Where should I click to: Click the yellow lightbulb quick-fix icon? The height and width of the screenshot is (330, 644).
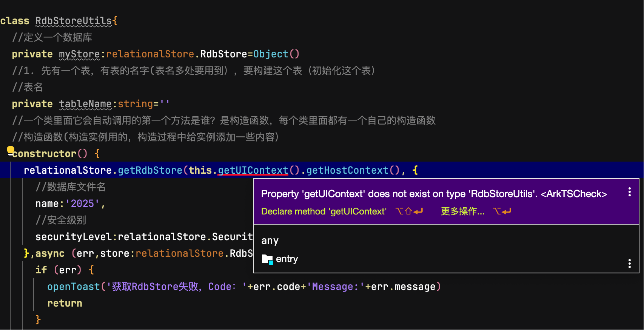11,151
